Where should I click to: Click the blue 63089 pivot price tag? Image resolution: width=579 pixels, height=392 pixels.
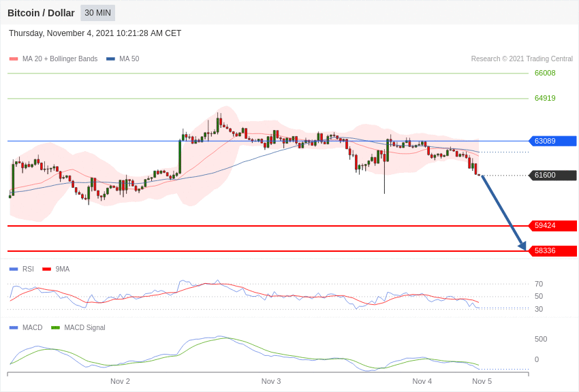tap(553, 141)
